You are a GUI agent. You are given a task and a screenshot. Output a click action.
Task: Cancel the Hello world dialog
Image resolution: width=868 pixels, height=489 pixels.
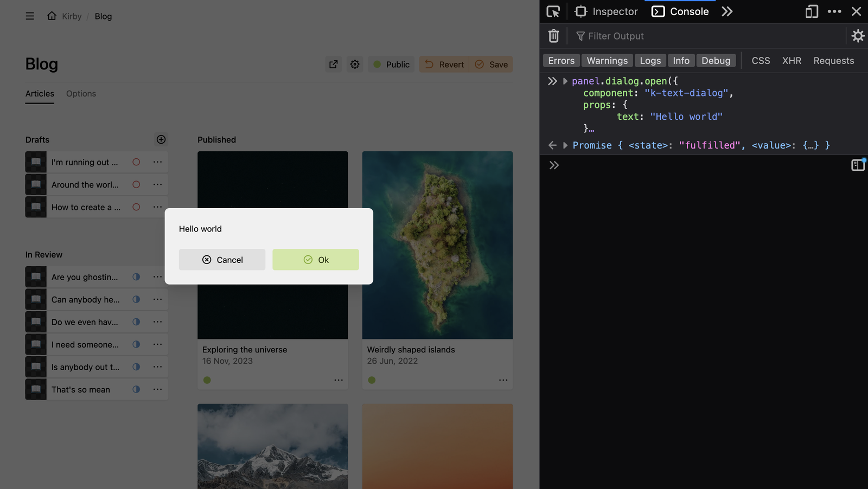tap(222, 260)
